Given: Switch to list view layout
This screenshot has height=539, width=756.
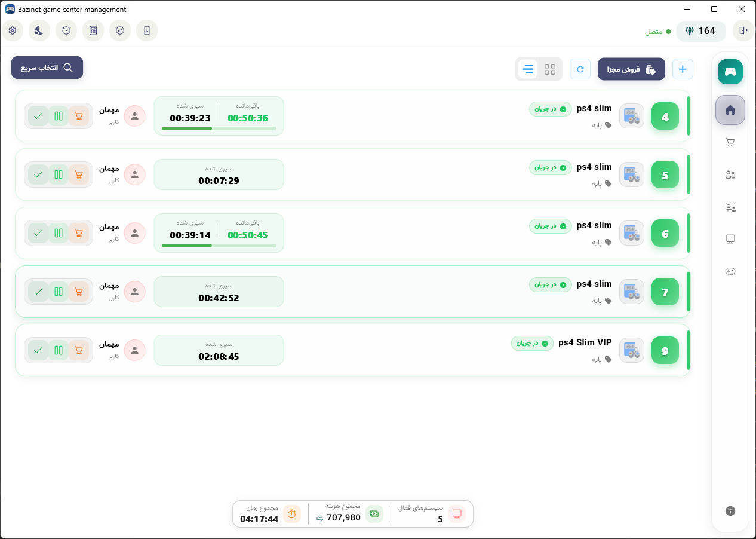Looking at the screenshot, I should [528, 69].
